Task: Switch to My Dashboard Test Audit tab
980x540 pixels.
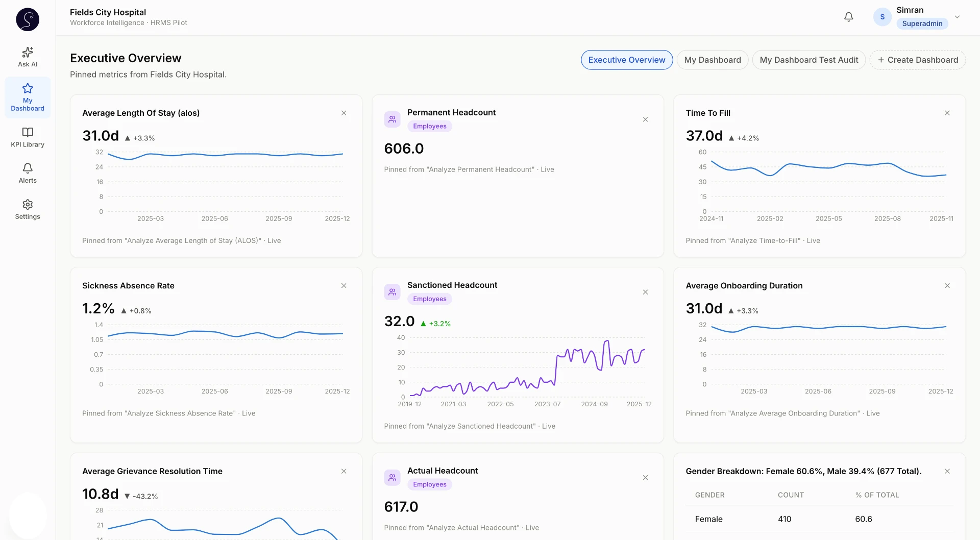Action: coord(809,60)
